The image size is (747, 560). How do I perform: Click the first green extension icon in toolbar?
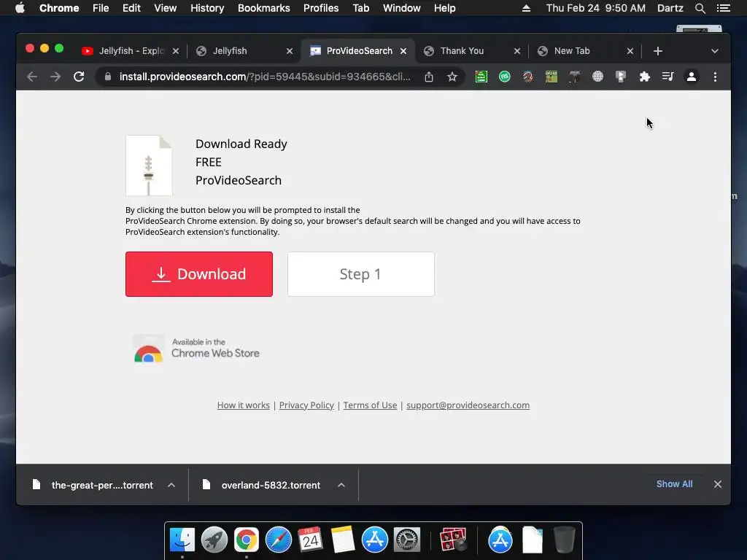pos(481,77)
